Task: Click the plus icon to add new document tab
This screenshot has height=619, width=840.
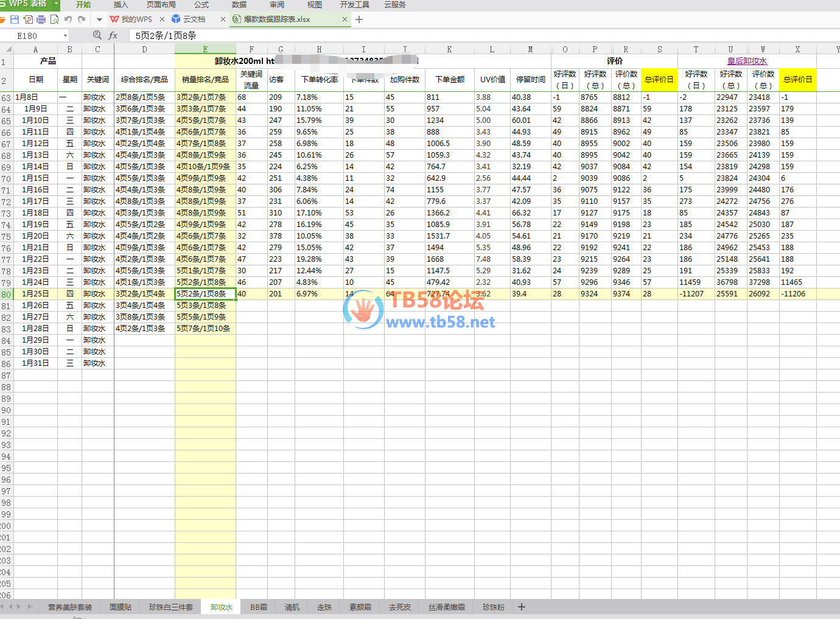Action: (x=359, y=19)
